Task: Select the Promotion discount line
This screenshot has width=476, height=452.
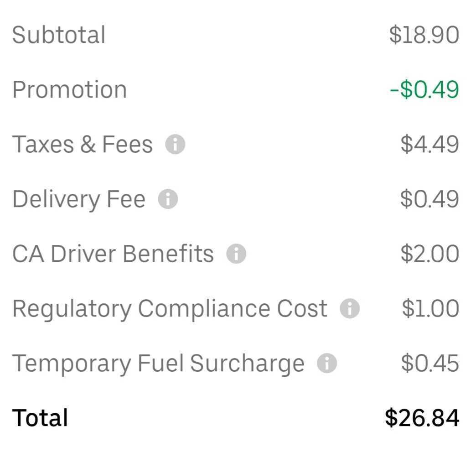Action: pos(70,89)
